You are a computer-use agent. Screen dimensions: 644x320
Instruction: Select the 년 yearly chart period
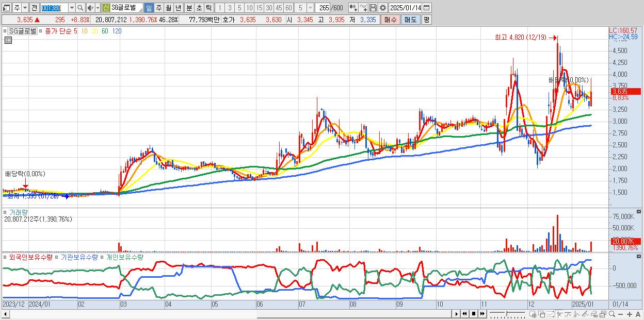pos(178,8)
